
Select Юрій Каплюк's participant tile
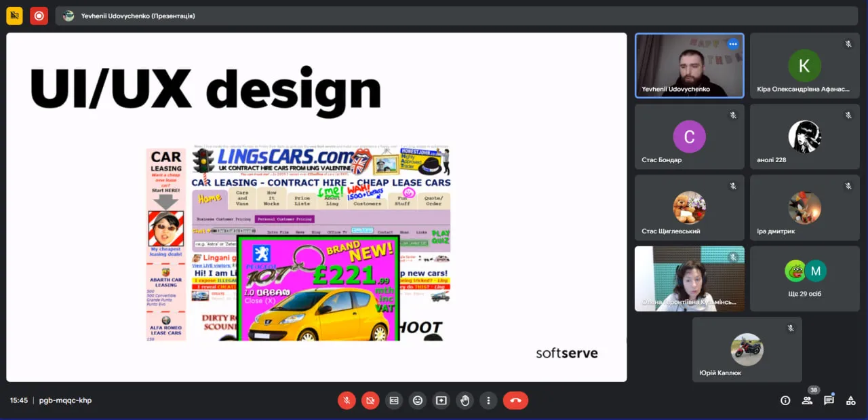click(x=747, y=349)
